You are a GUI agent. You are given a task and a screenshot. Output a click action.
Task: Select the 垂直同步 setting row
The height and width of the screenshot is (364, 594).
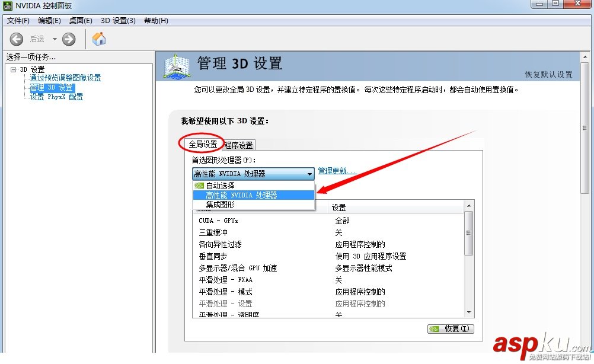(x=328, y=256)
